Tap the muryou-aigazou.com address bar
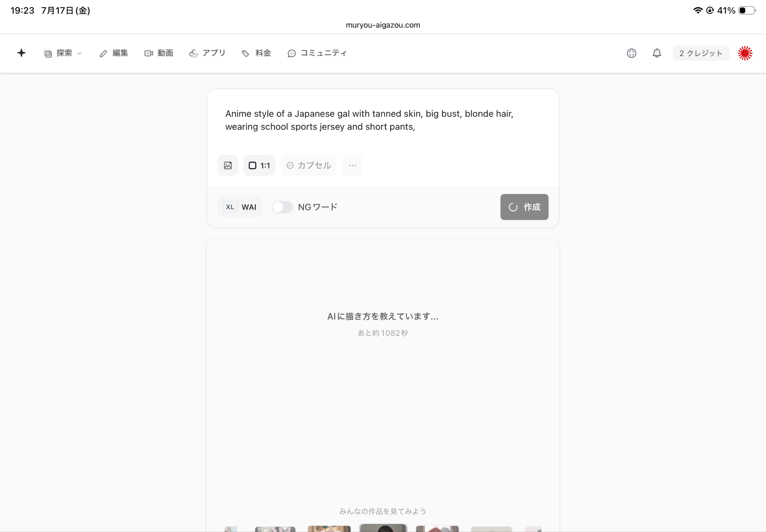 (383, 25)
